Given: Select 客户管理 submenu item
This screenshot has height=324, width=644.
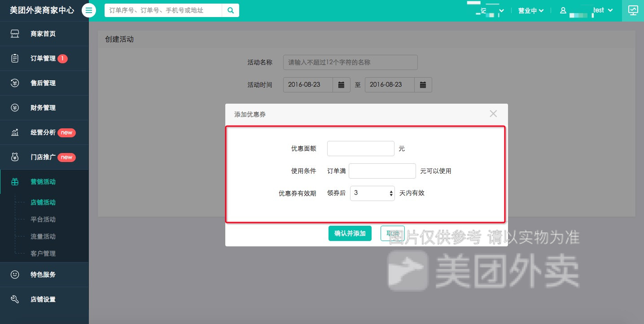Looking at the screenshot, I should click(43, 254).
